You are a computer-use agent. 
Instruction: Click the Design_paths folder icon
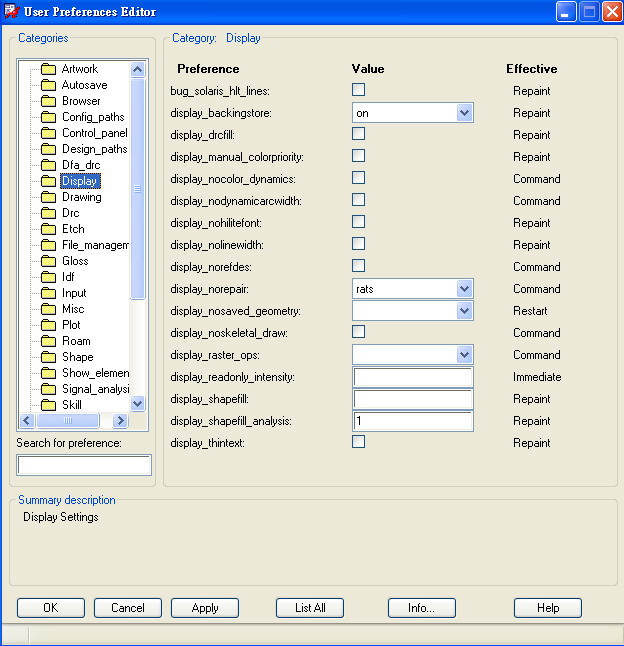(x=48, y=149)
